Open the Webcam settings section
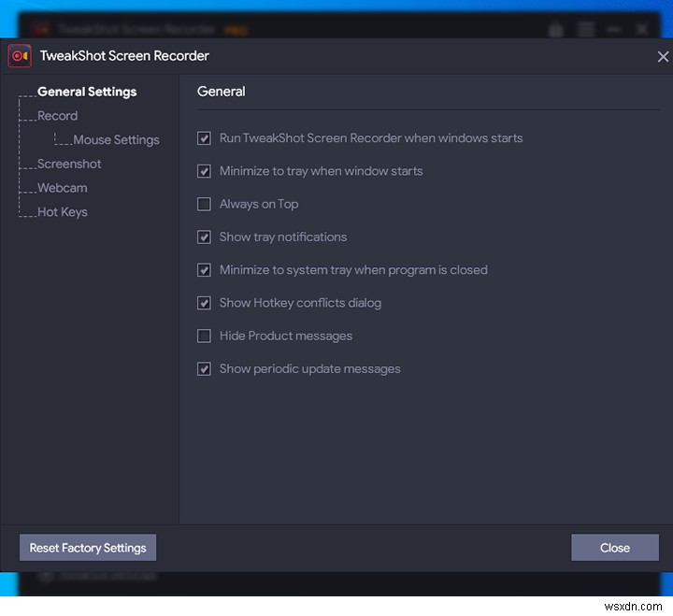Screen dimensions: 673x616 pos(63,188)
